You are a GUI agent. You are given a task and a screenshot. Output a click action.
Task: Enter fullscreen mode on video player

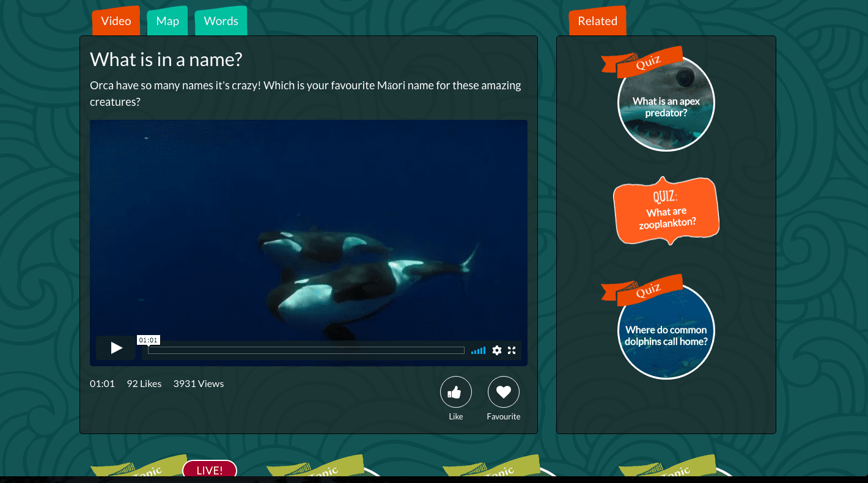[512, 350]
